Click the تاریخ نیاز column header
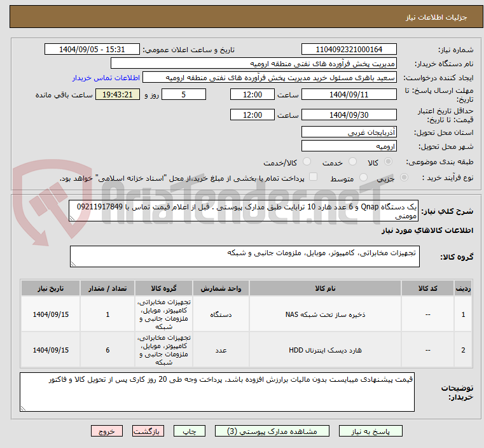Screen dimensions: 484x448 pos(51,288)
